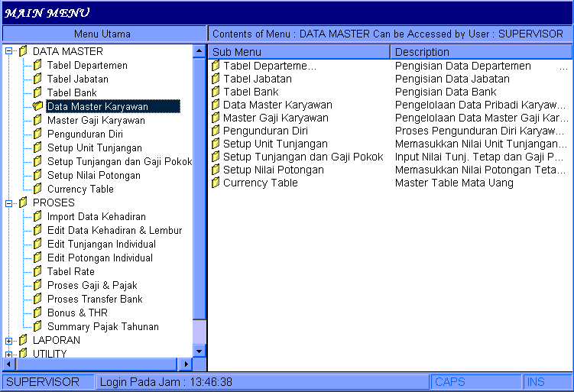Select Proses Transfer Bank tree item
The image size is (574, 392).
click(x=95, y=299)
